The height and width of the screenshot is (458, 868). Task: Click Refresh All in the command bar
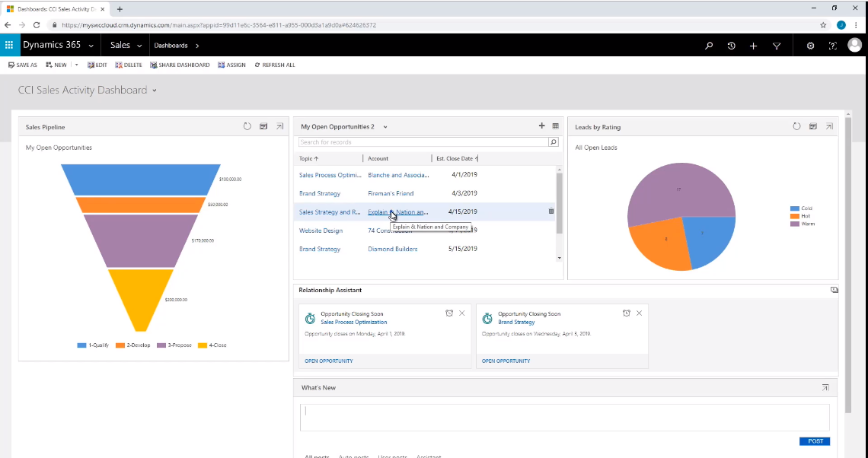[275, 65]
